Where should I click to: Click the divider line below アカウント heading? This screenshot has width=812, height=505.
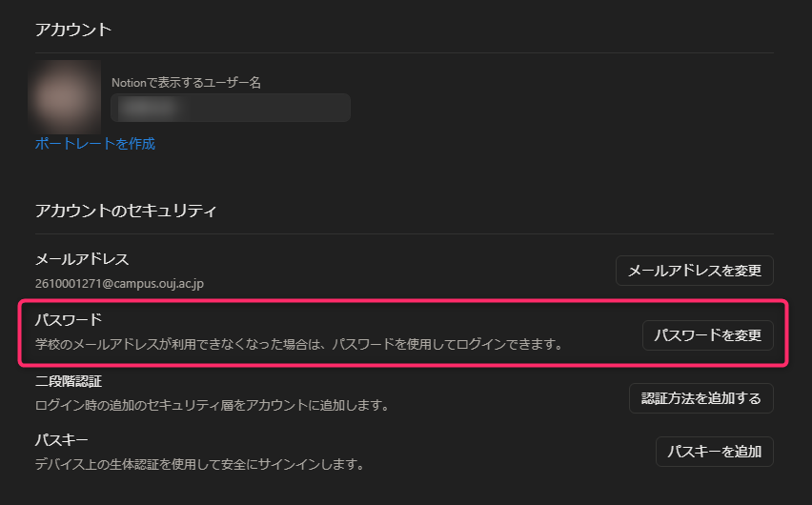pyautogui.click(x=404, y=52)
